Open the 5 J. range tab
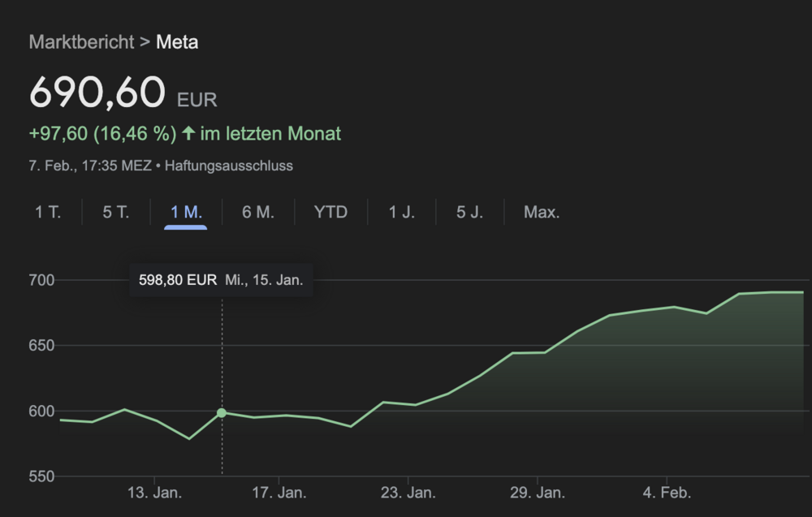The image size is (812, 517). click(469, 213)
